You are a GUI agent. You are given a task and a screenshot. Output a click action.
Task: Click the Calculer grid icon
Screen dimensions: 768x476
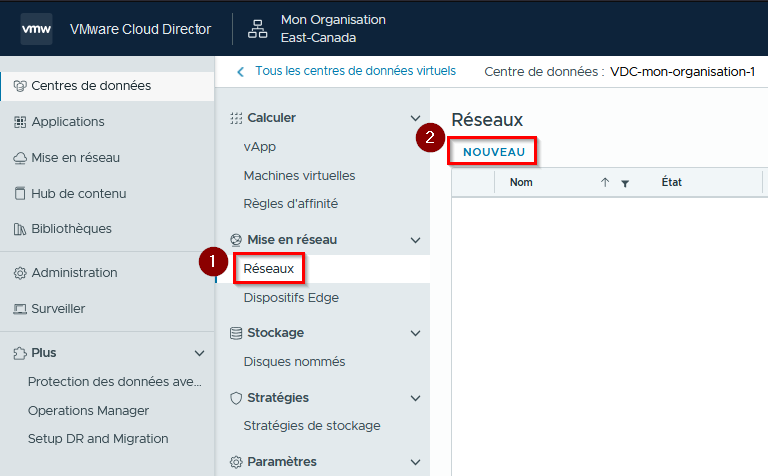pos(236,118)
